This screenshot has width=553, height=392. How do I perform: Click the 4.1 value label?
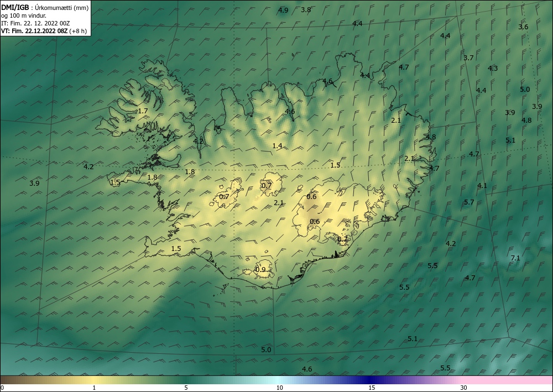[482, 185]
